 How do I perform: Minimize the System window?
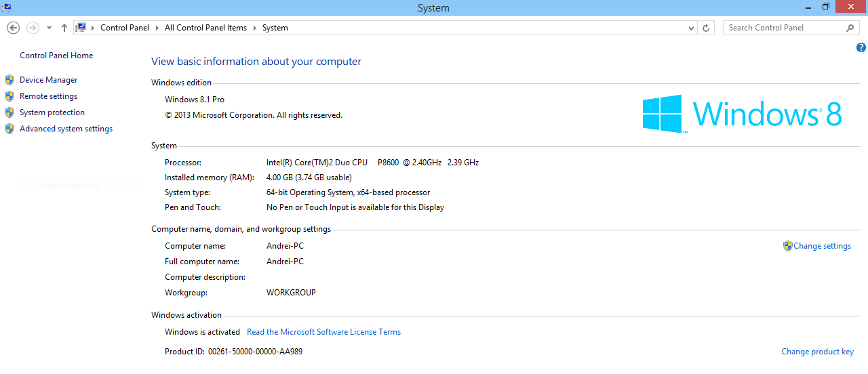tap(807, 7)
